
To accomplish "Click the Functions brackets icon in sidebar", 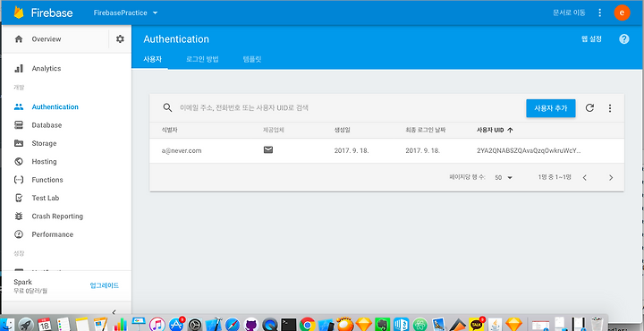I will point(19,180).
